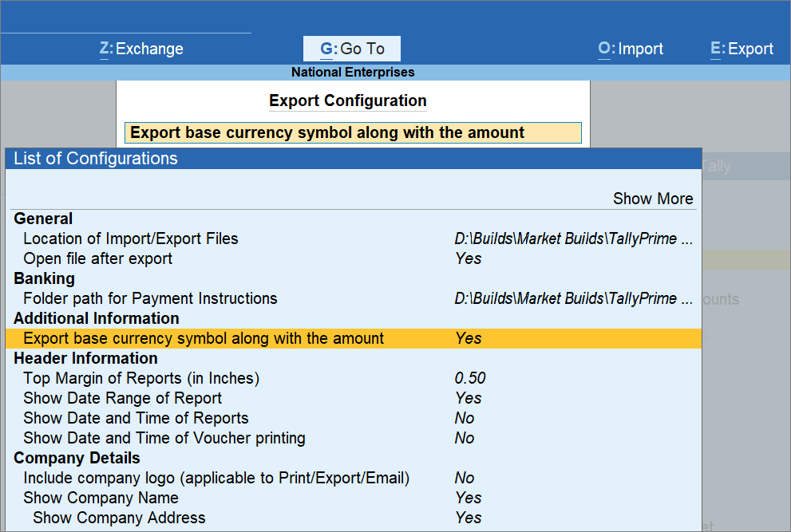This screenshot has height=532, width=791.
Task: Click the Payment Instructions folder path value
Action: coord(573,298)
